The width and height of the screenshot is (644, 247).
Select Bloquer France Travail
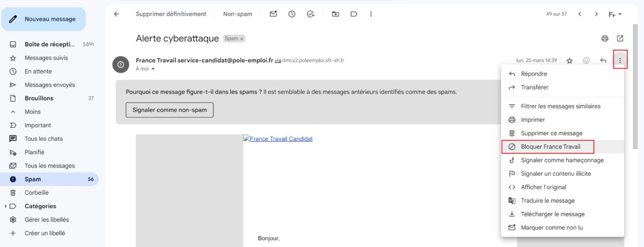click(x=562, y=147)
